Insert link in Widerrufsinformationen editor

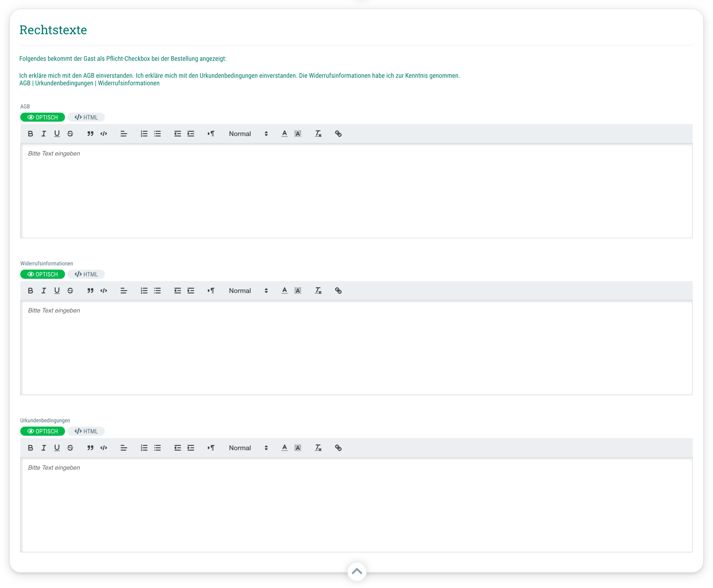pos(338,291)
